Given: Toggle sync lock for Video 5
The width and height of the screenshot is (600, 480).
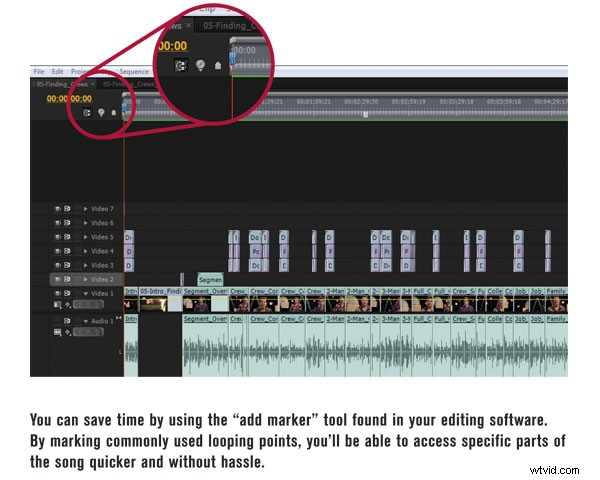Looking at the screenshot, I should (x=67, y=237).
